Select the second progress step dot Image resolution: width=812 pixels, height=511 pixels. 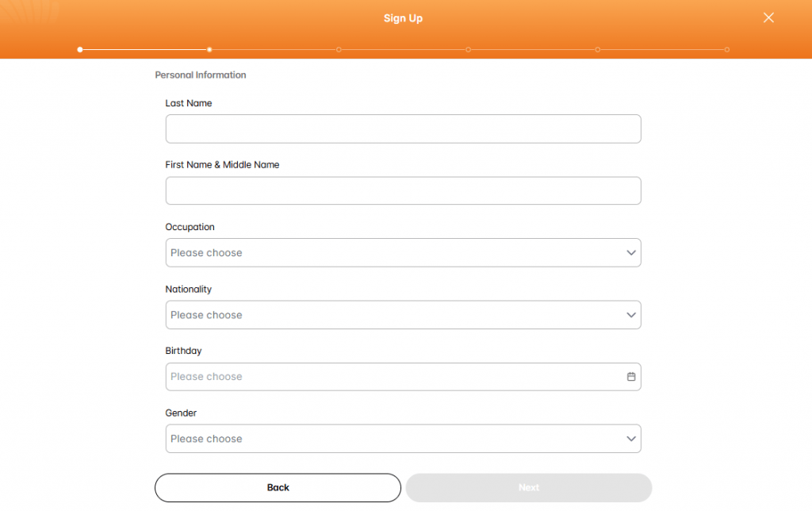pyautogui.click(x=209, y=50)
